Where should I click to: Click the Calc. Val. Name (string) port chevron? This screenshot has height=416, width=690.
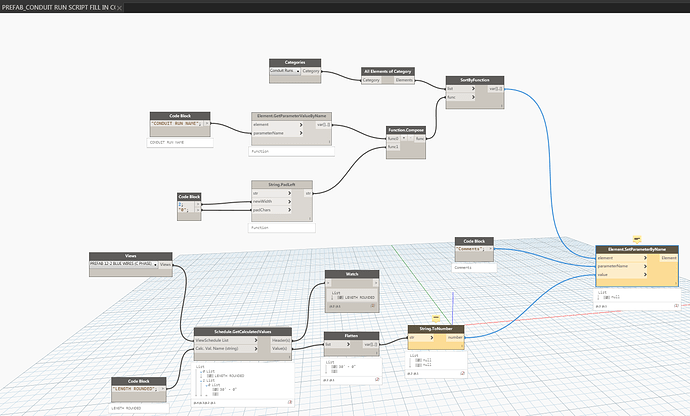(x=256, y=349)
